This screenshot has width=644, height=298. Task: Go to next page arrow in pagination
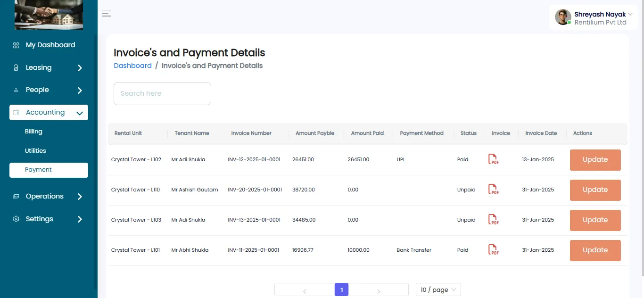379,291
